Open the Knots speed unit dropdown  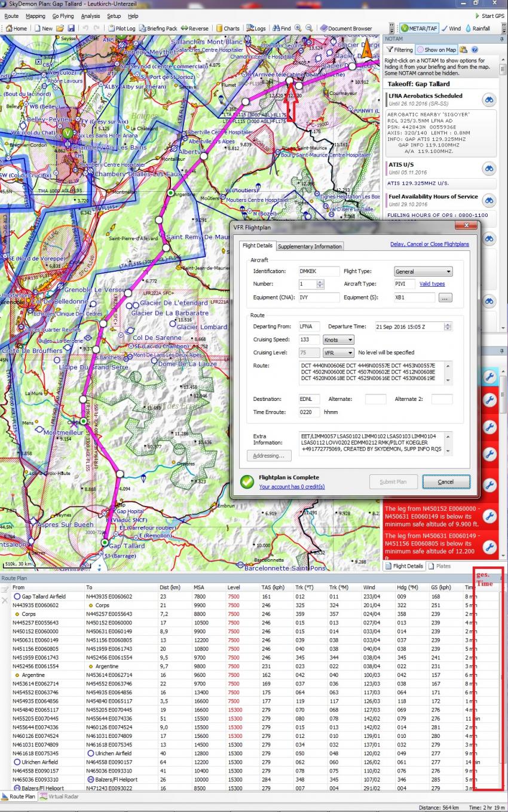click(x=338, y=340)
